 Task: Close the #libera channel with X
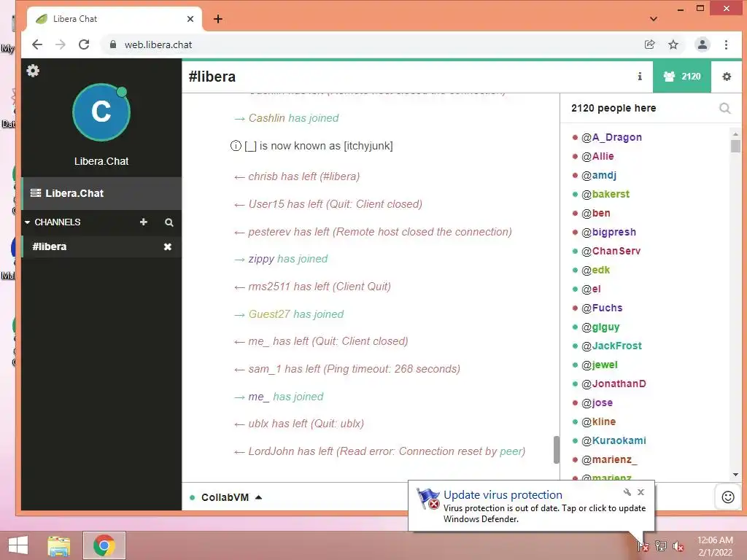(168, 246)
